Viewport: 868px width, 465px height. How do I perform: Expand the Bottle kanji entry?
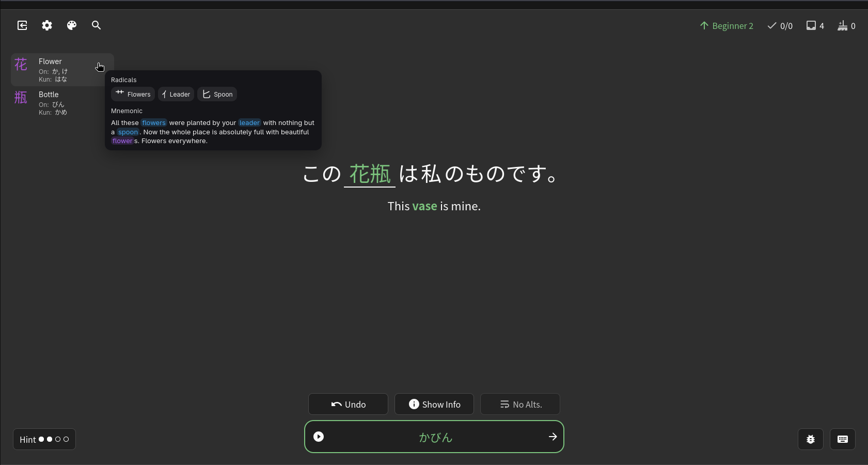coord(57,103)
